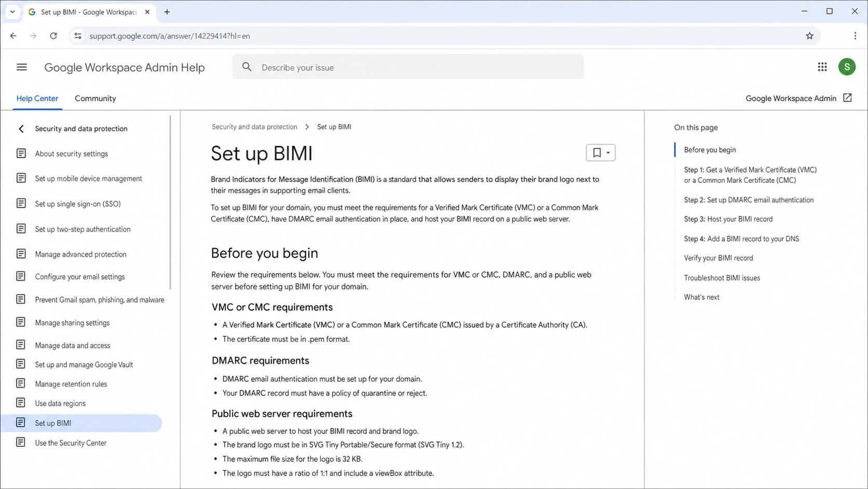Screen dimensions: 868x489
Task: Jump to What's next section
Action: coord(701,297)
